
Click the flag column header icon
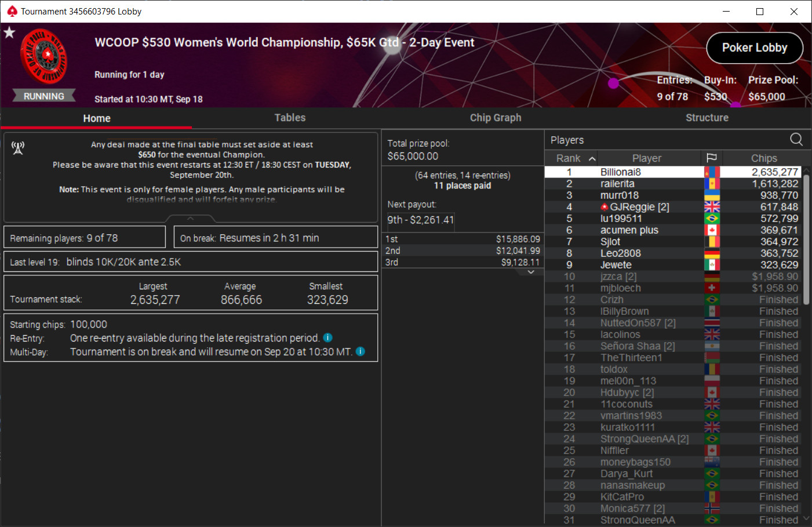point(712,157)
